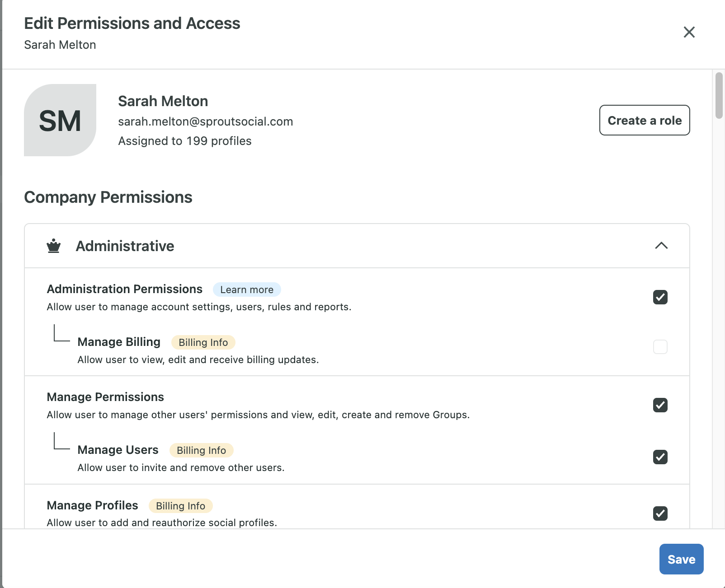Image resolution: width=725 pixels, height=588 pixels.
Task: Uncheck Administration Permissions checkbox
Action: click(x=660, y=297)
